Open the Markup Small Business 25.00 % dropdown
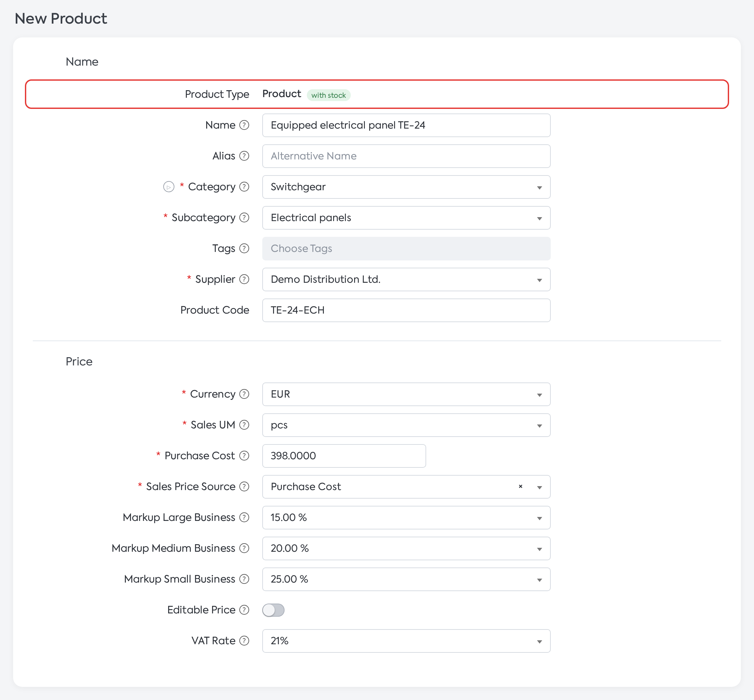The height and width of the screenshot is (700, 754). 406,579
